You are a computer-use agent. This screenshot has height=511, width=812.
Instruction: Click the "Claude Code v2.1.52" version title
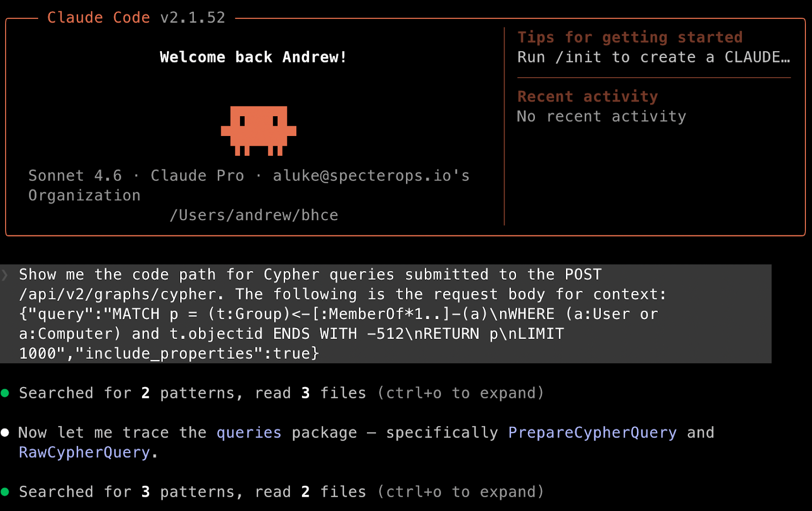136,17
